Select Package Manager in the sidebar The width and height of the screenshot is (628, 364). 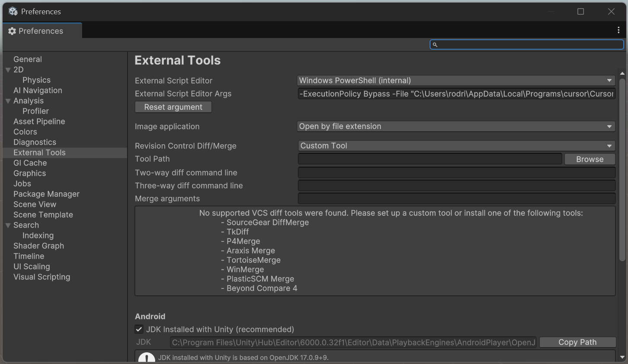(x=46, y=194)
